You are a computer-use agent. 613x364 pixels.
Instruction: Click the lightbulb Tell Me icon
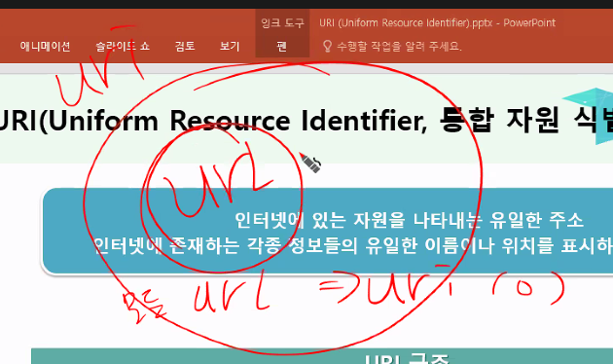tap(327, 46)
